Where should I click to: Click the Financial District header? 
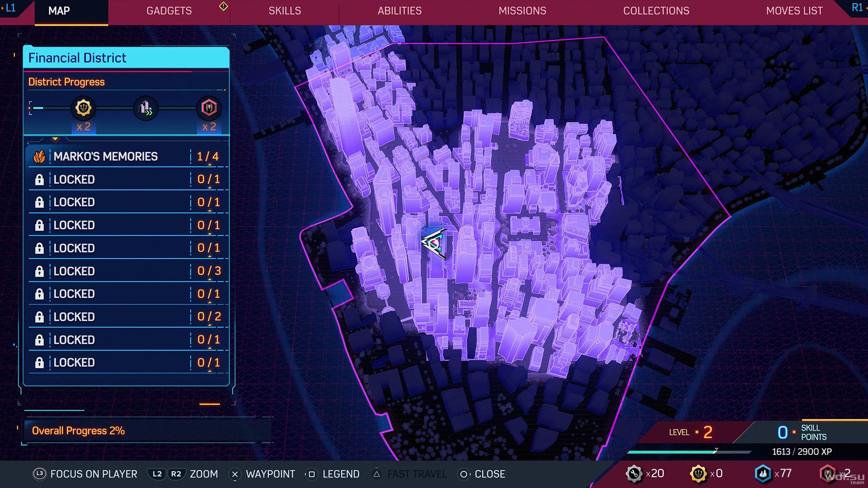pos(126,58)
